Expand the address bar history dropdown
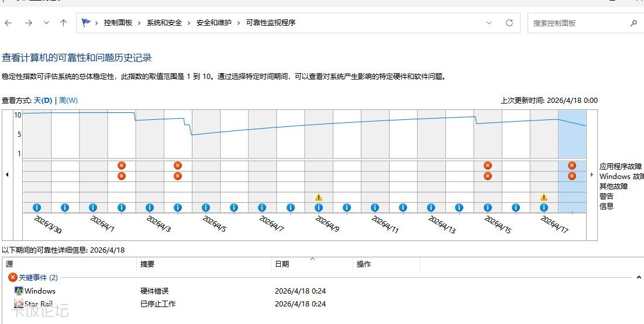The width and height of the screenshot is (644, 324). (x=489, y=23)
